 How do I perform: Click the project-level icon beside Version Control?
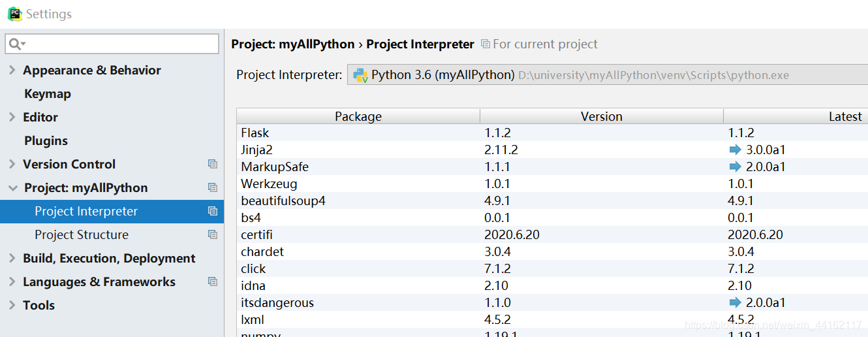[x=212, y=165]
